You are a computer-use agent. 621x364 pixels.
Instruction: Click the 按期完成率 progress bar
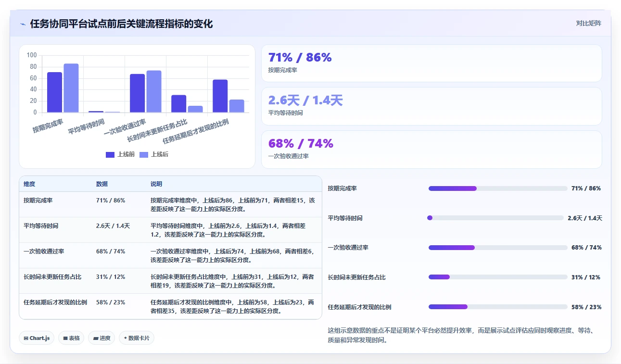498,188
